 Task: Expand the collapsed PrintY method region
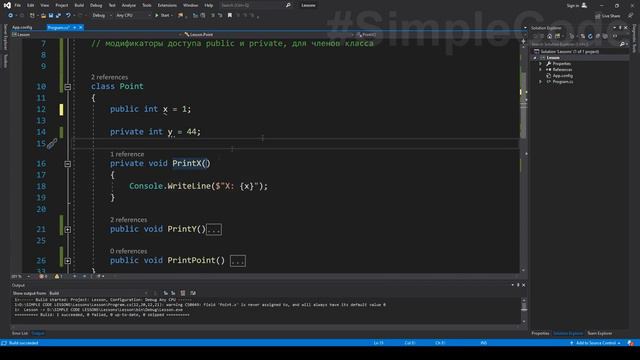[68, 230]
